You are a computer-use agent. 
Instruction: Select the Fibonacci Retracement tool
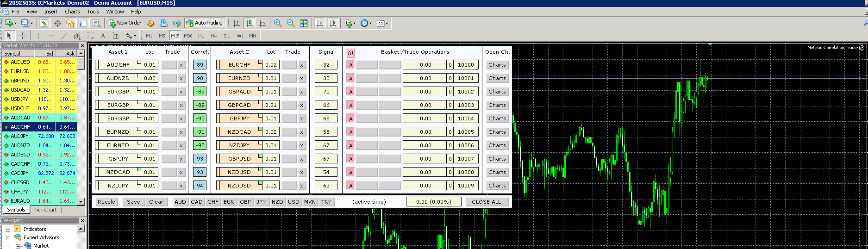coord(90,36)
